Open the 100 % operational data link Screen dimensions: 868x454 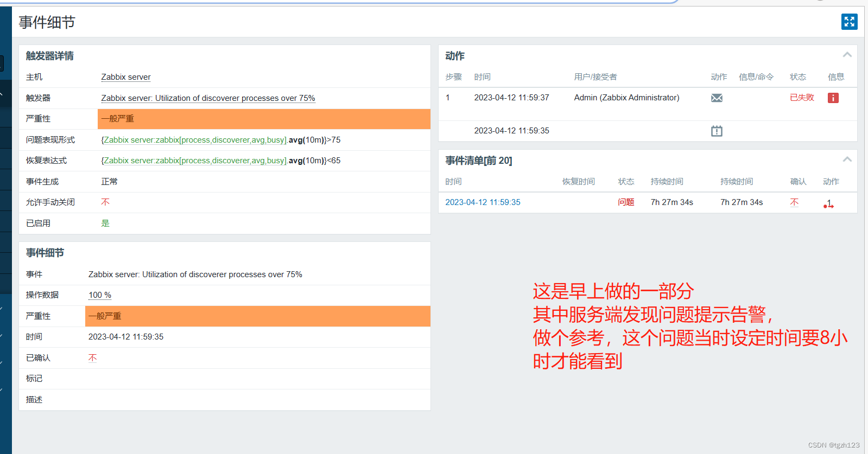100,295
